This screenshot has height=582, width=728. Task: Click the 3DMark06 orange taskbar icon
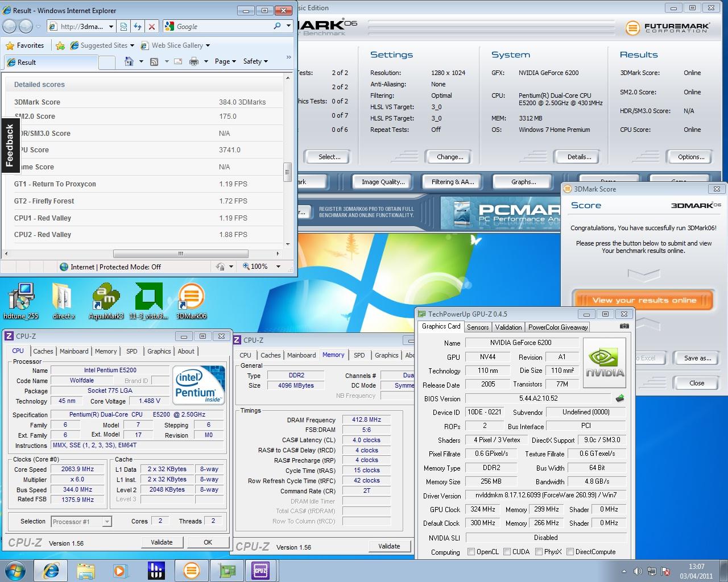[x=192, y=571]
